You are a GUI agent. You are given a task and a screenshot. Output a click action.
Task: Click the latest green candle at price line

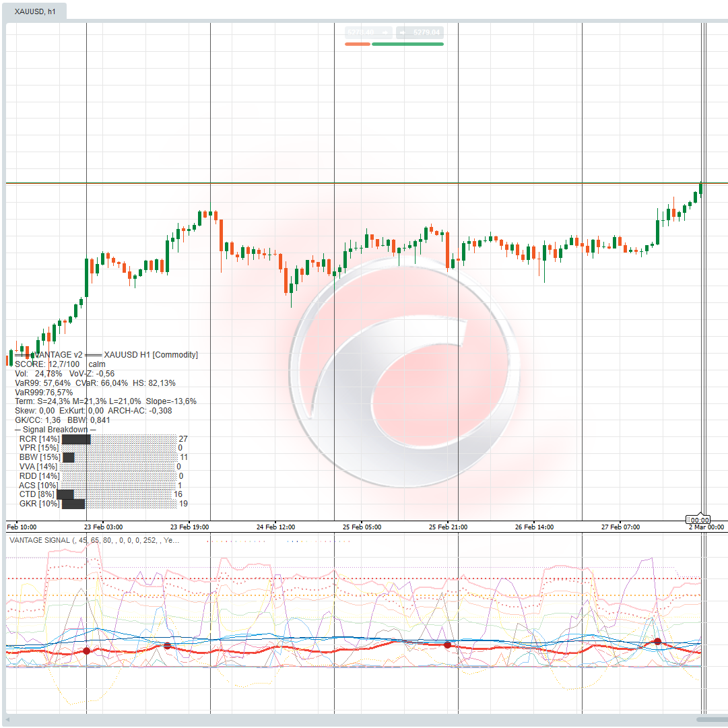pyautogui.click(x=701, y=189)
